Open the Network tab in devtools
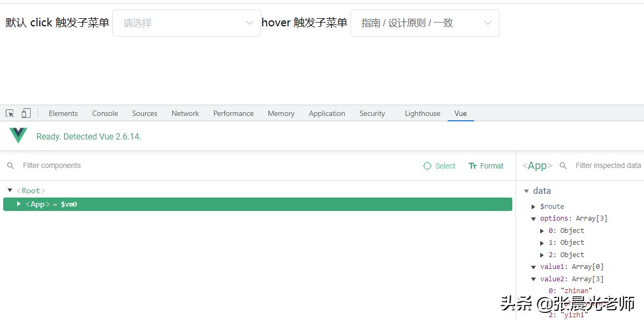 point(185,113)
